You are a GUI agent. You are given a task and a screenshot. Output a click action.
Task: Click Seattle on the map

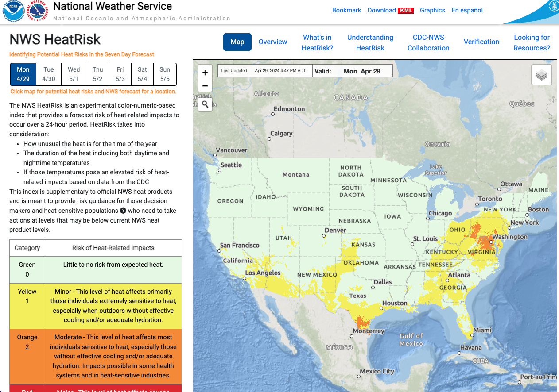[231, 165]
